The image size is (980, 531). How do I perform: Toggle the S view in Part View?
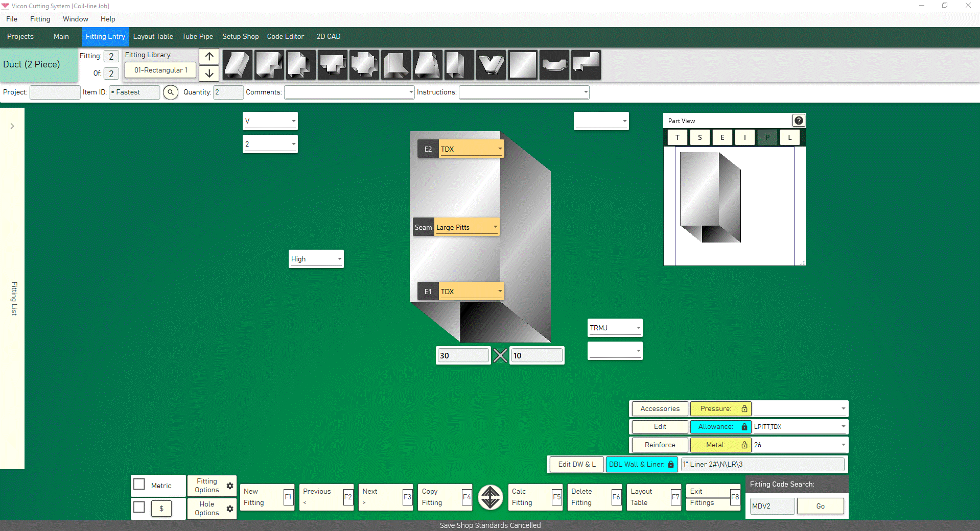(x=700, y=137)
